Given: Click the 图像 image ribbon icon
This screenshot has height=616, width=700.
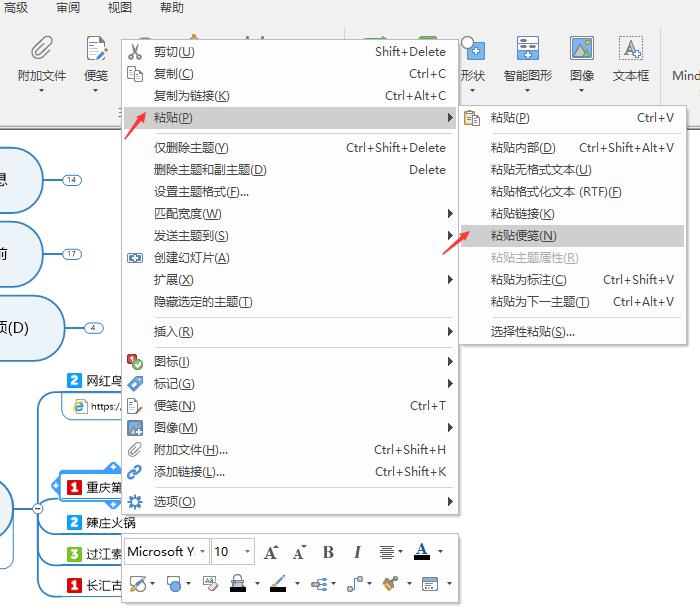Looking at the screenshot, I should [582, 48].
